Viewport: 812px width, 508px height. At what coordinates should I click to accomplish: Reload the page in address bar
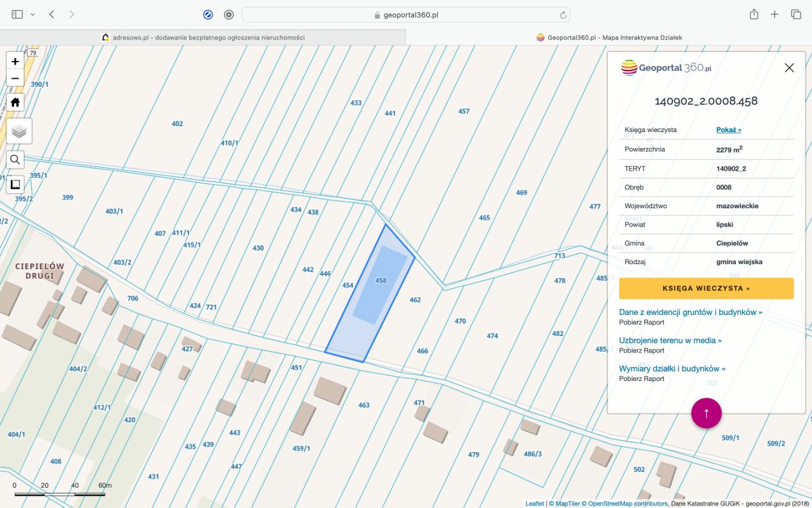coord(563,15)
